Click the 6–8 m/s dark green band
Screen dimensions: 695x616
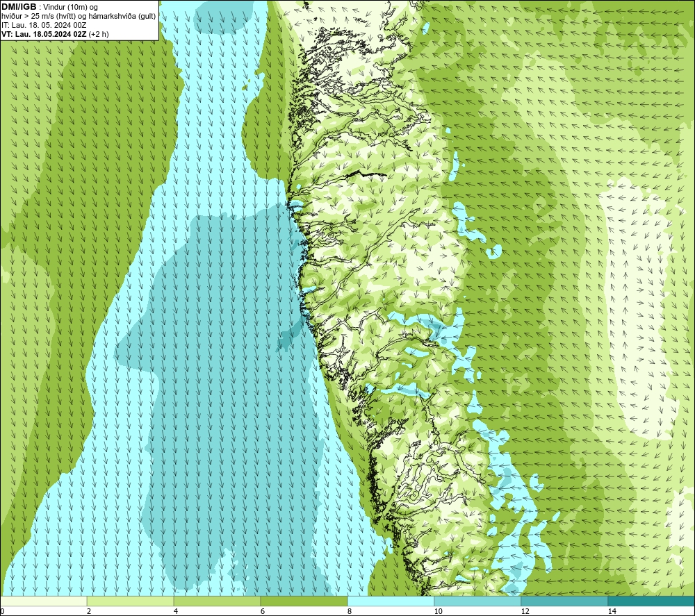(x=304, y=601)
